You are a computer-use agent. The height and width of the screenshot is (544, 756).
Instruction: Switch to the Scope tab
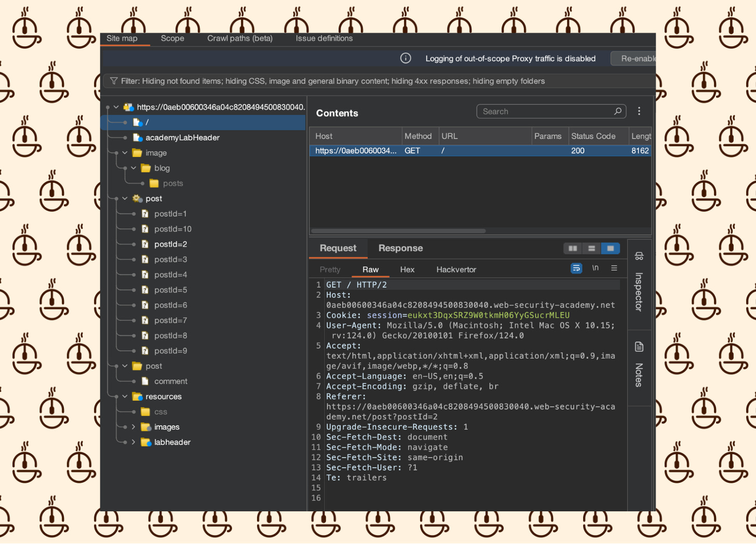click(172, 38)
